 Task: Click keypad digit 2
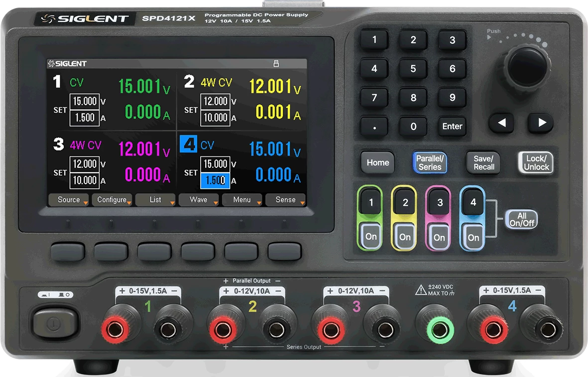point(413,40)
